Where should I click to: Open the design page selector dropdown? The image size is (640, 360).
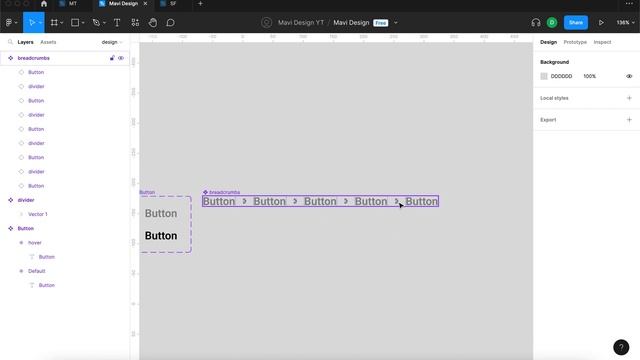click(x=112, y=42)
